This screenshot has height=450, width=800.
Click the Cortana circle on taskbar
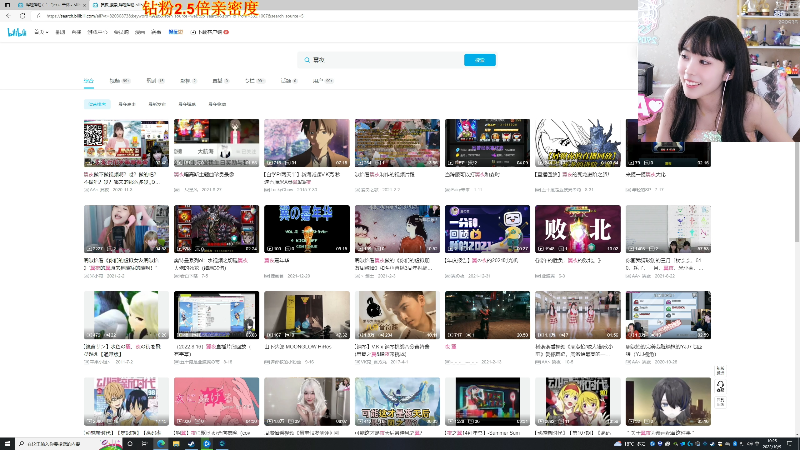pyautogui.click(x=130, y=444)
